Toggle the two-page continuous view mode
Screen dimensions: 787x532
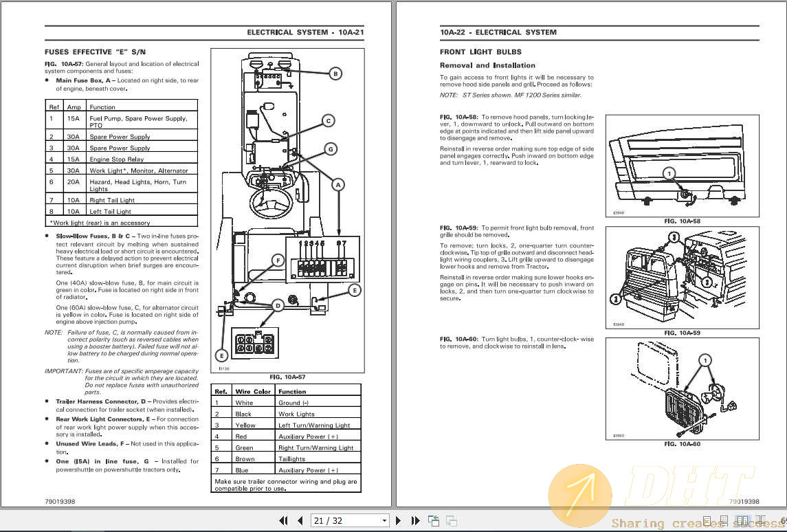tap(759, 520)
